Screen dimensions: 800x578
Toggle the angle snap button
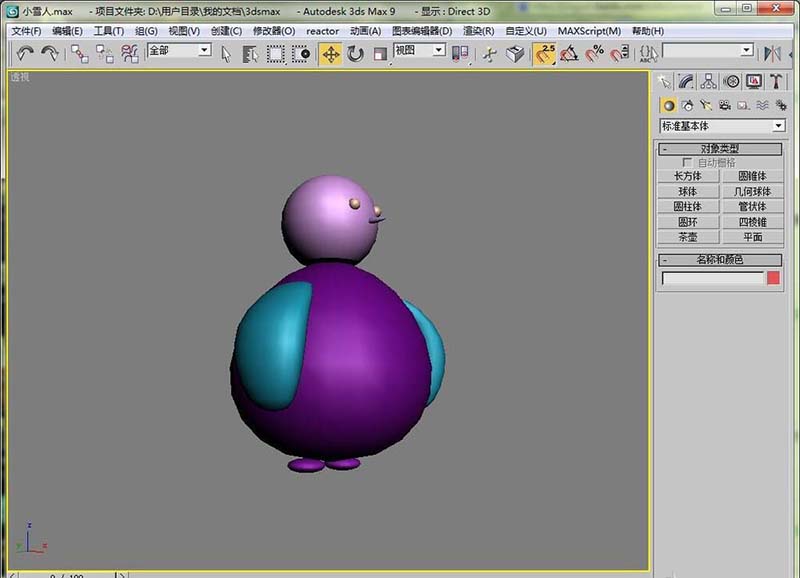coord(569,54)
